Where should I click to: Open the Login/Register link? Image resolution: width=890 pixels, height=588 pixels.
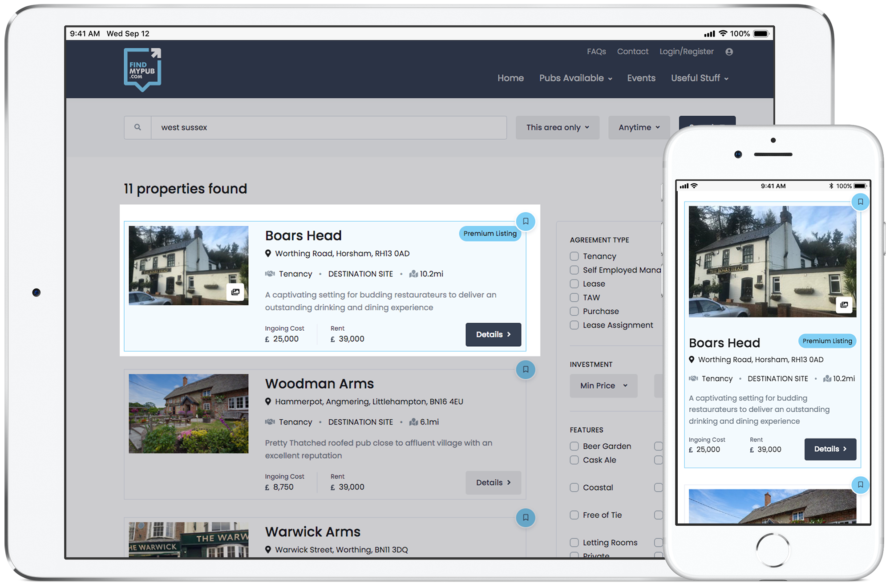click(686, 52)
